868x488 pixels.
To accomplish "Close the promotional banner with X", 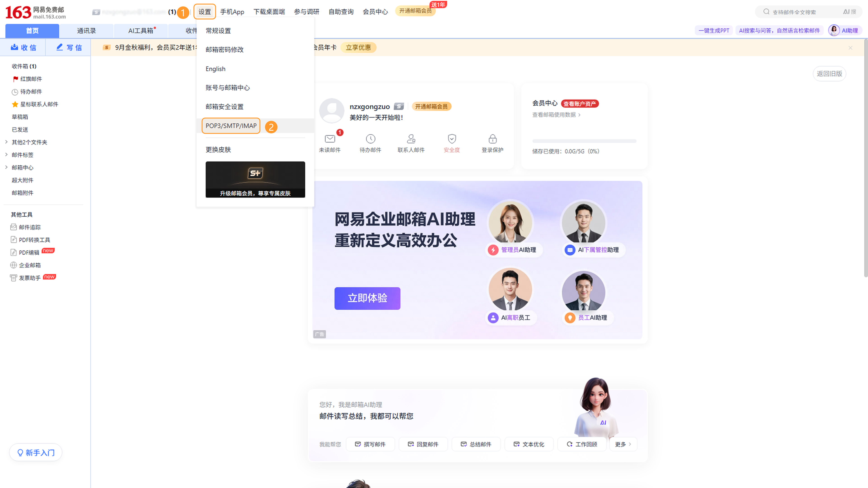I will (850, 48).
